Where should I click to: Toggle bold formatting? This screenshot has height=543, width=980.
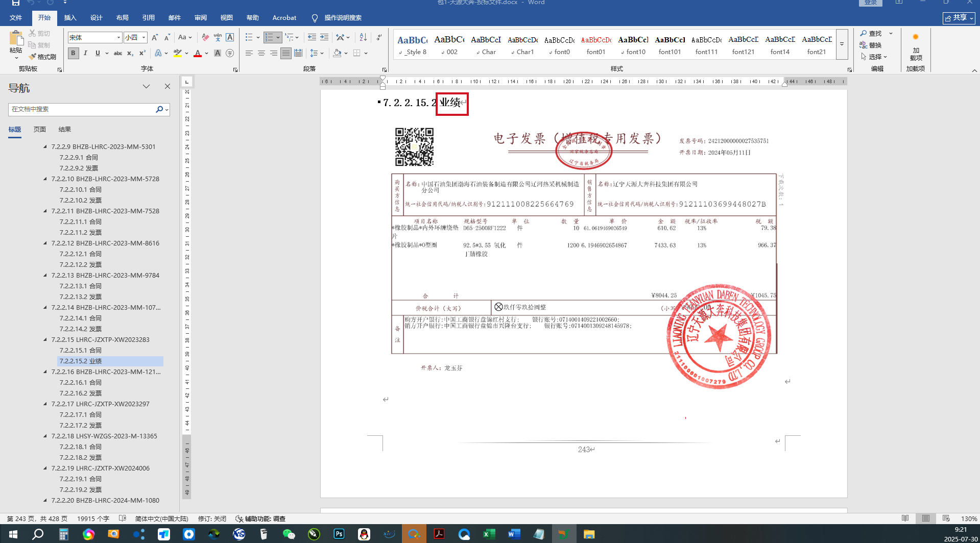74,53
